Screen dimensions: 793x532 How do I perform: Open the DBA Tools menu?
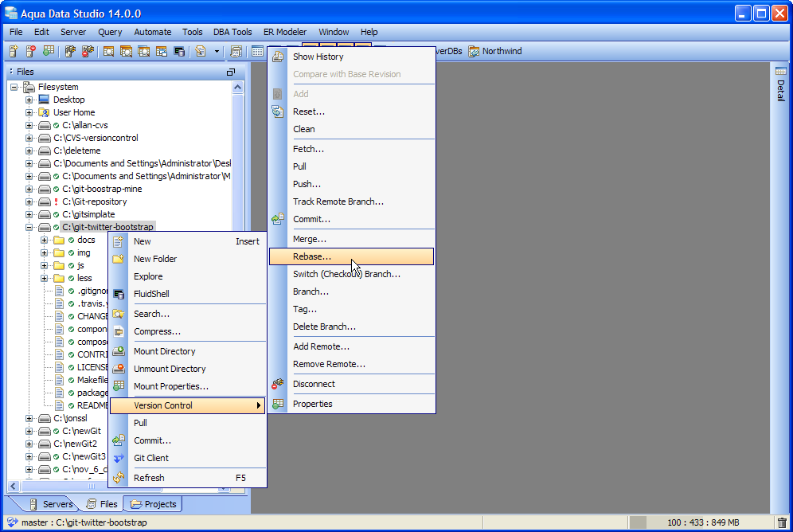pos(232,32)
